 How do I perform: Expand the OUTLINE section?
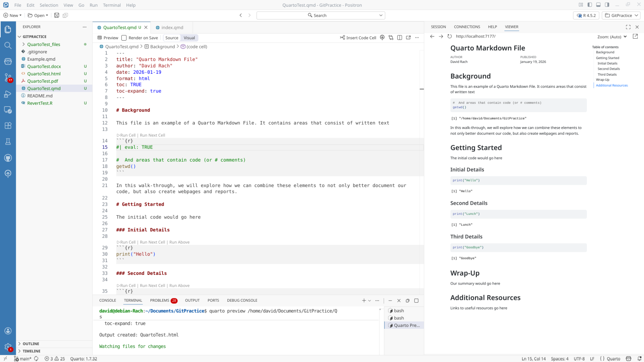tap(31, 344)
